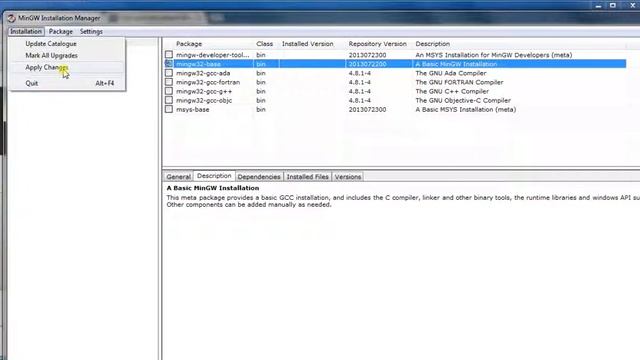This screenshot has width=640, height=360.
Task: Close the window
Action: (x=632, y=5)
